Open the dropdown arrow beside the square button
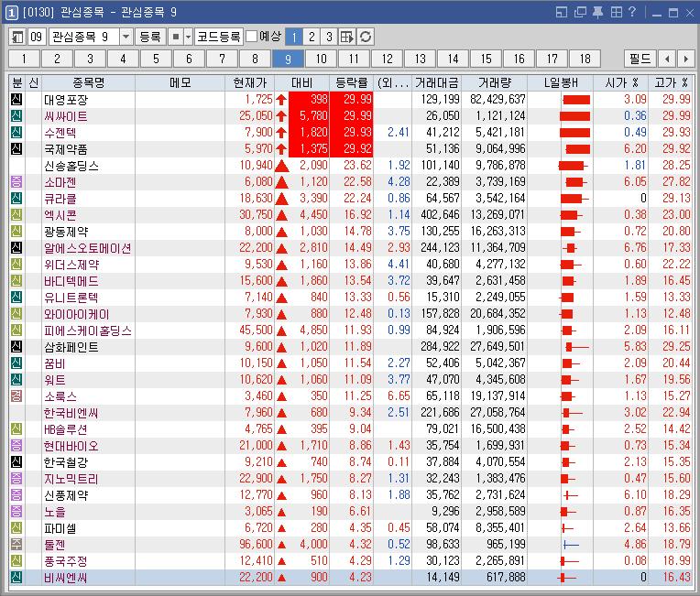 [x=189, y=37]
